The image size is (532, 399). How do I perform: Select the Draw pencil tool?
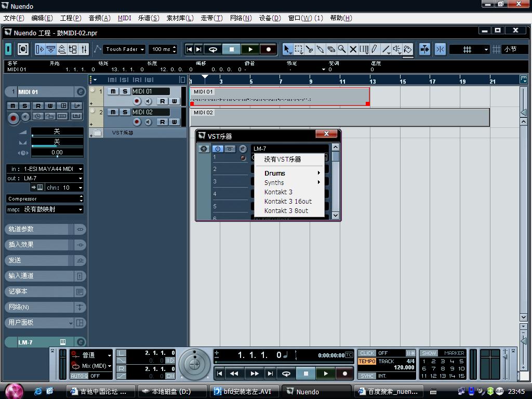375,49
